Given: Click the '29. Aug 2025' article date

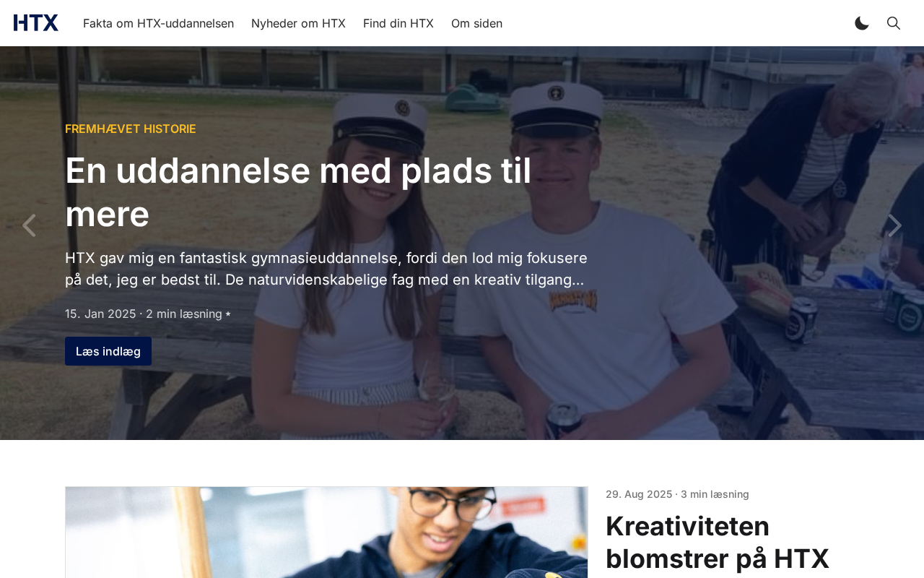Looking at the screenshot, I should pyautogui.click(x=639, y=494).
